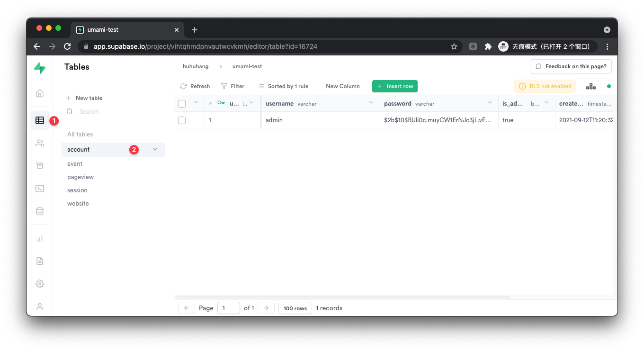644x351 pixels.
Task: Select the admin row checkbox
Action: coord(182,120)
